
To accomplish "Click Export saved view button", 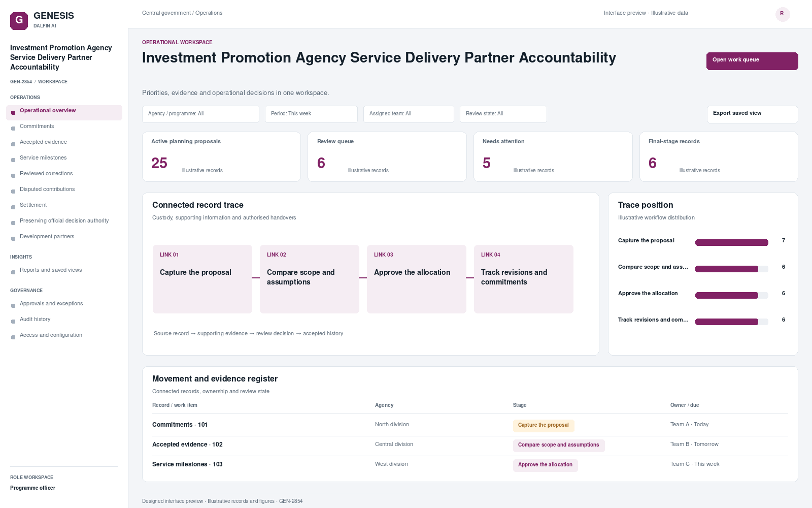I will (x=752, y=114).
